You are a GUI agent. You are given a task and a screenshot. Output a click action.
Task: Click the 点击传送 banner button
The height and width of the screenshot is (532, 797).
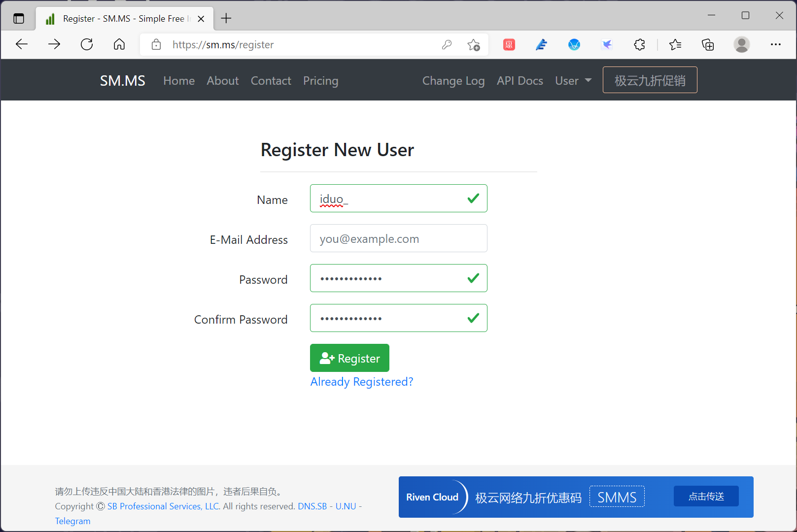pyautogui.click(x=706, y=496)
